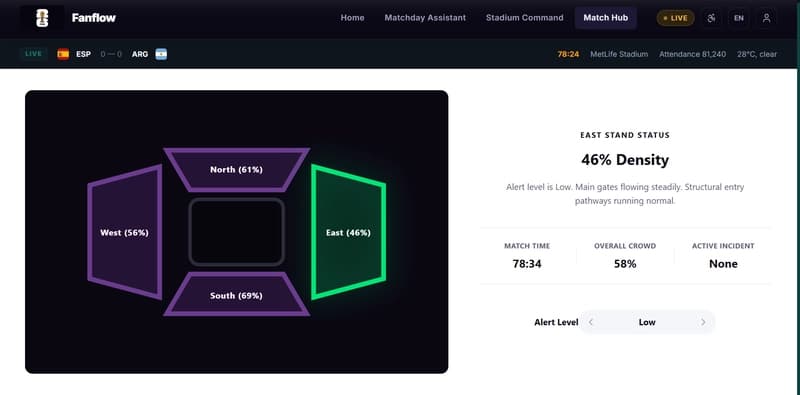Screen dimensions: 800x395
Task: Open the accessibility options icon
Action: (x=711, y=18)
